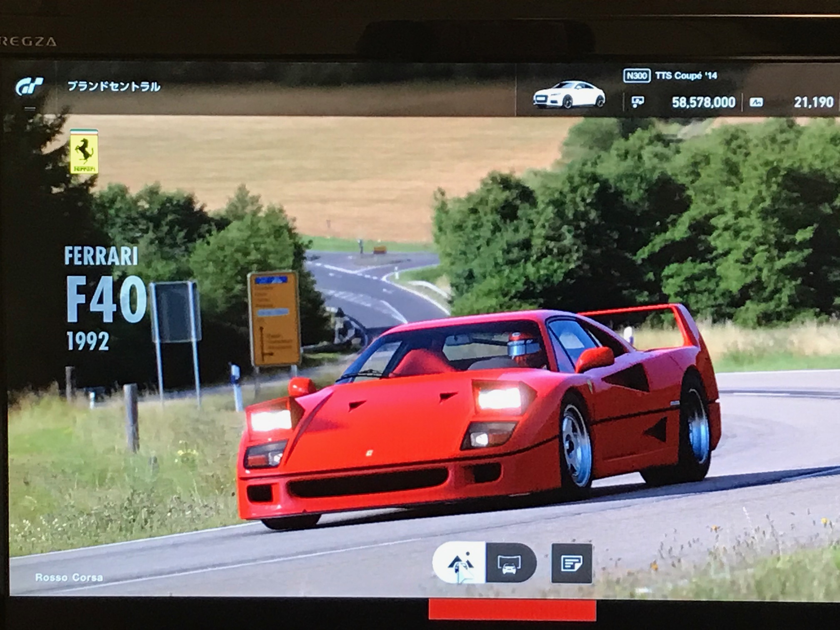Click the F40 model name

pos(107,299)
